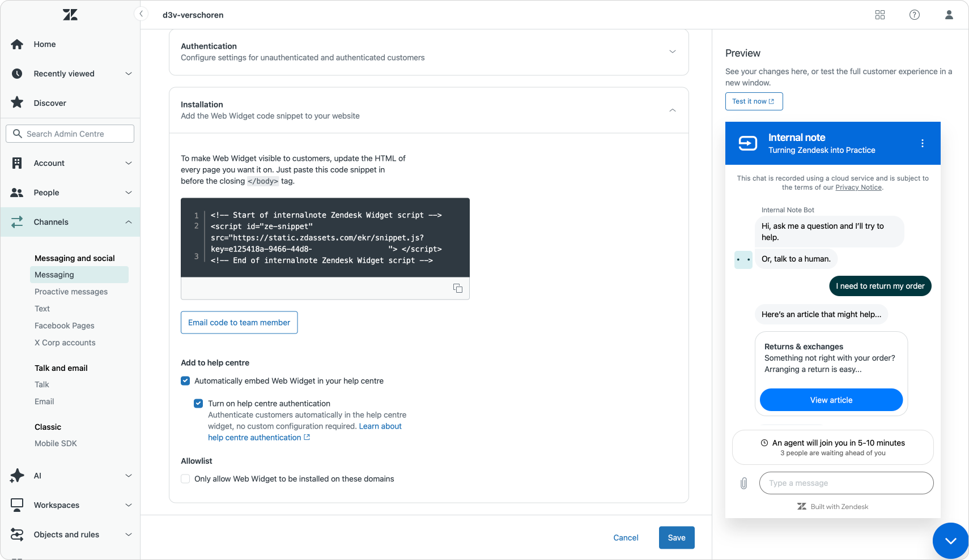Screen dimensions: 969x560
Task: Uncheck Automatically embed Web Widget in help centre
Action: tap(185, 381)
